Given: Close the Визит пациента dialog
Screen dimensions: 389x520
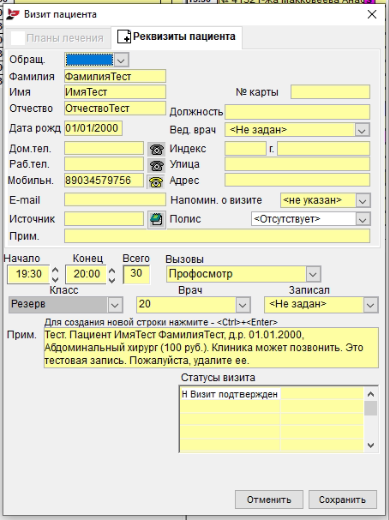Looking at the screenshot, I should (372, 14).
